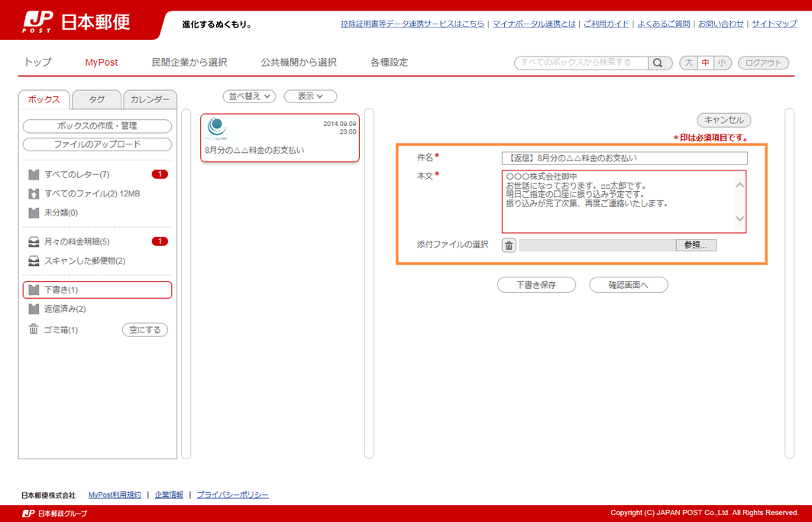Select ゴミ箱(1) trash box
The image size is (812, 522).
(x=60, y=329)
